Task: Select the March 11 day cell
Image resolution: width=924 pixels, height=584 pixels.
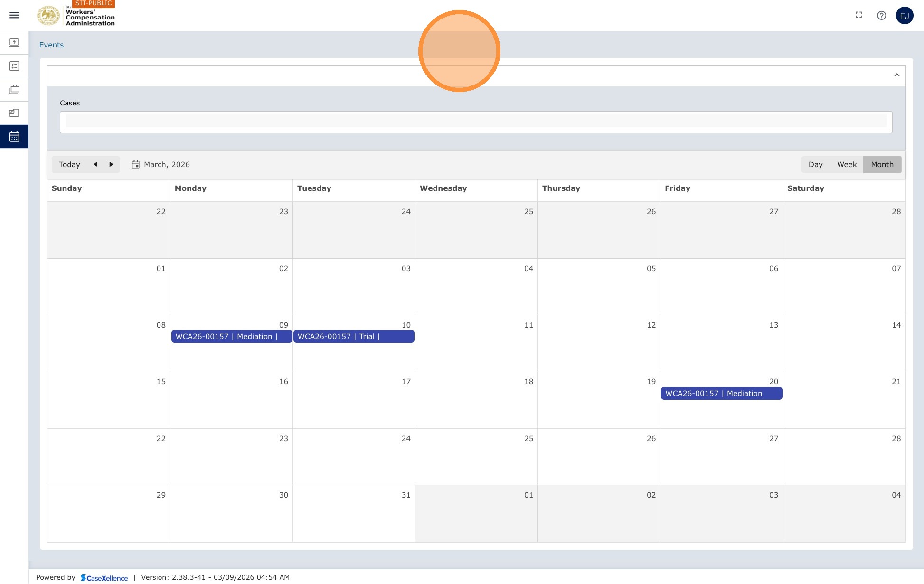Action: tap(476, 344)
